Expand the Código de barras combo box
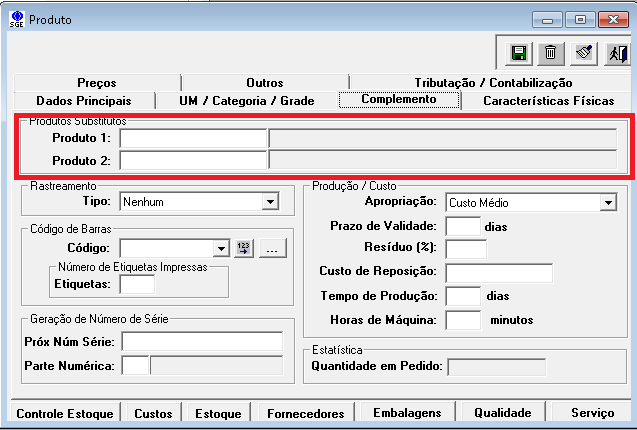The height and width of the screenshot is (430, 637). pyautogui.click(x=221, y=248)
